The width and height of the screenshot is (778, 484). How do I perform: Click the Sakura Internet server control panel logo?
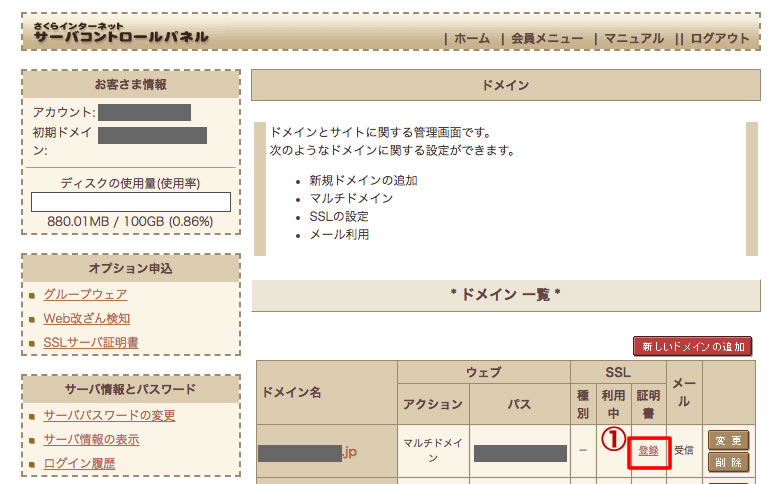[x=121, y=33]
